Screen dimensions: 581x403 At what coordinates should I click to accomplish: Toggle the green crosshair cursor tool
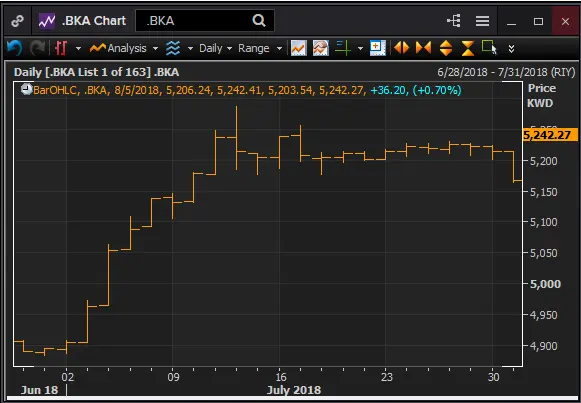[x=343, y=48]
